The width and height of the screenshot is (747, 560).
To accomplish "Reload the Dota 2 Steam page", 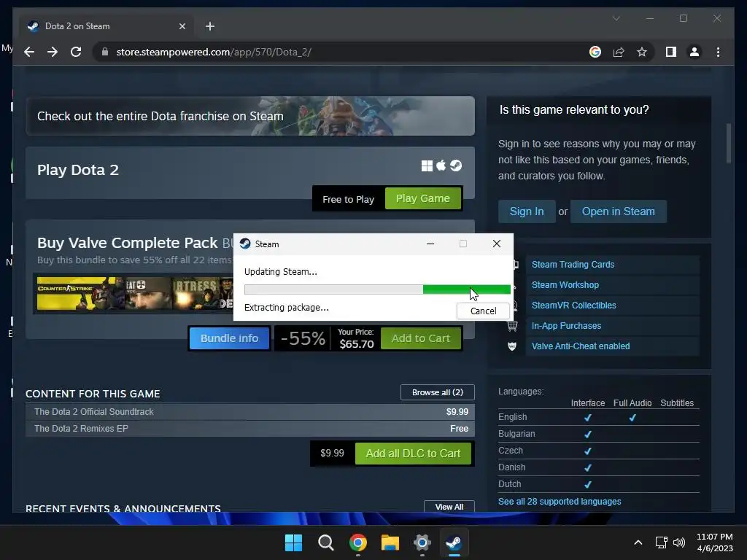I will click(x=76, y=52).
